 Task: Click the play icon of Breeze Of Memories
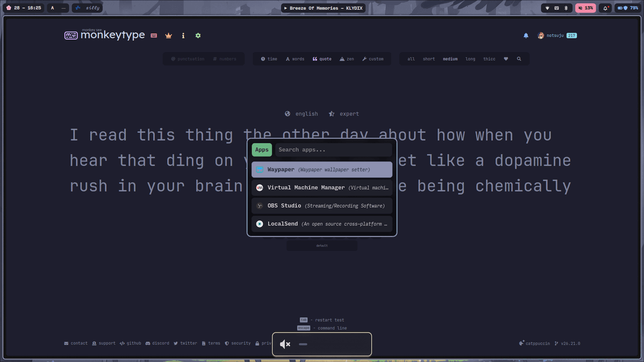point(286,8)
